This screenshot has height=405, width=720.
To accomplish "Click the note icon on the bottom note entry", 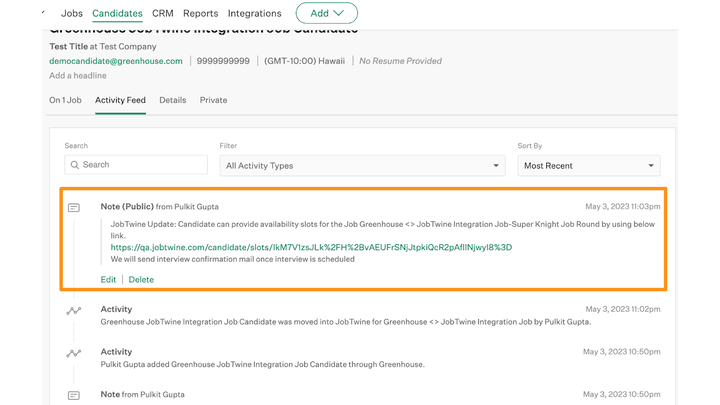I will click(x=73, y=396).
